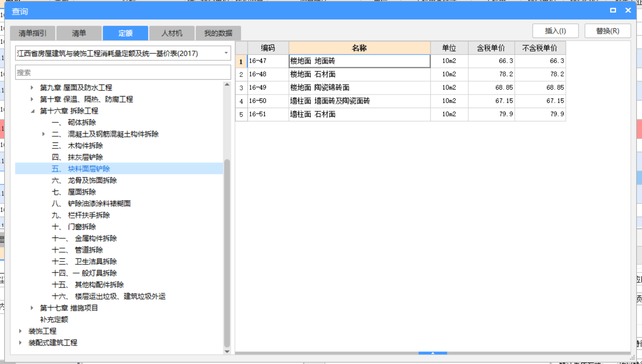Screen dimensions: 642x364
Task: Click row number 3 header cell
Action: (241, 88)
